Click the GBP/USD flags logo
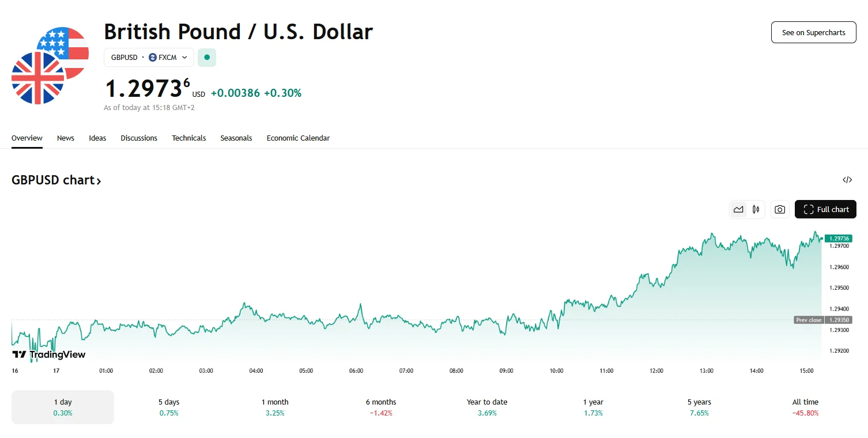868x438 pixels. tap(50, 66)
